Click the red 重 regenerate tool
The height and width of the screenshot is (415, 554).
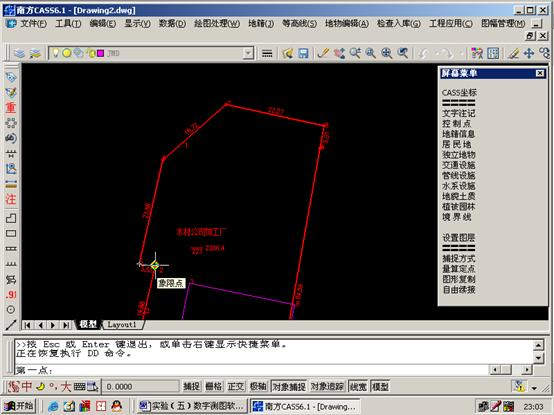[x=11, y=107]
